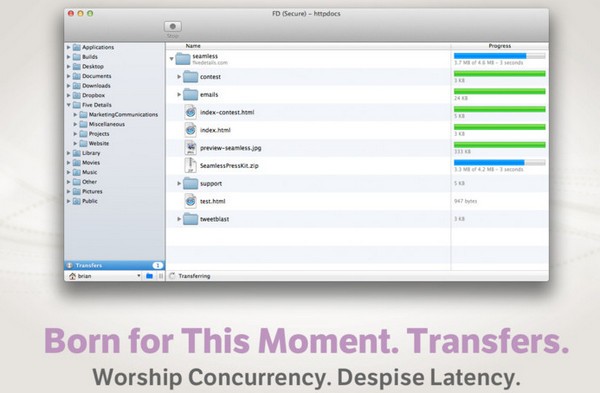Click the Transferring status text
The image size is (600, 393).
click(194, 276)
